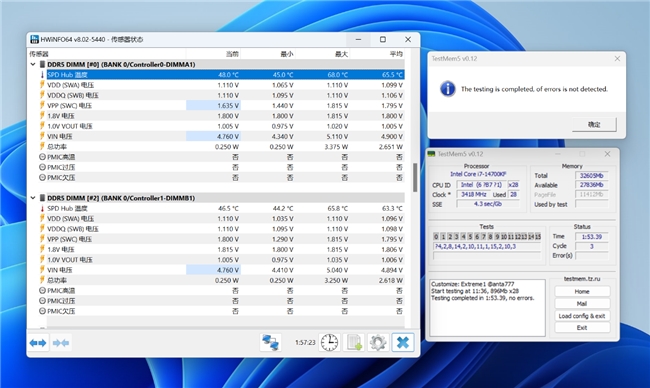This screenshot has height=388, width=650.
Task: Click the Mail button in TestMem5
Action: pyautogui.click(x=582, y=303)
